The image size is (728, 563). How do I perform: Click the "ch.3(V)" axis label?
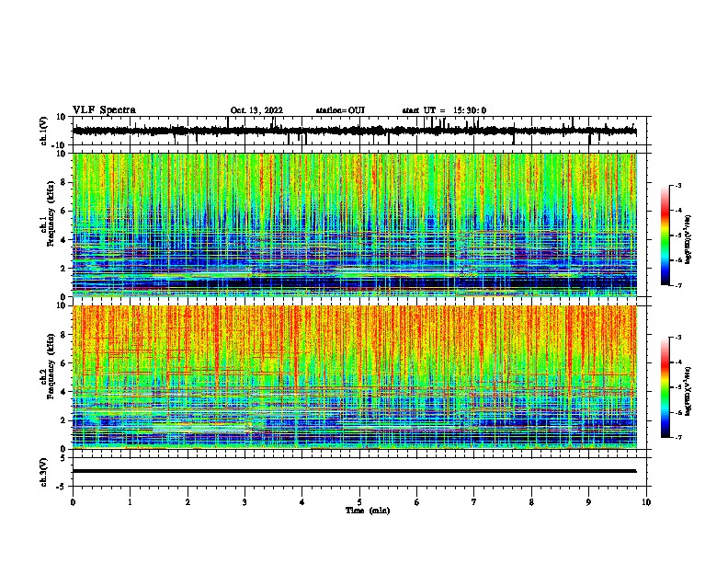coord(44,472)
